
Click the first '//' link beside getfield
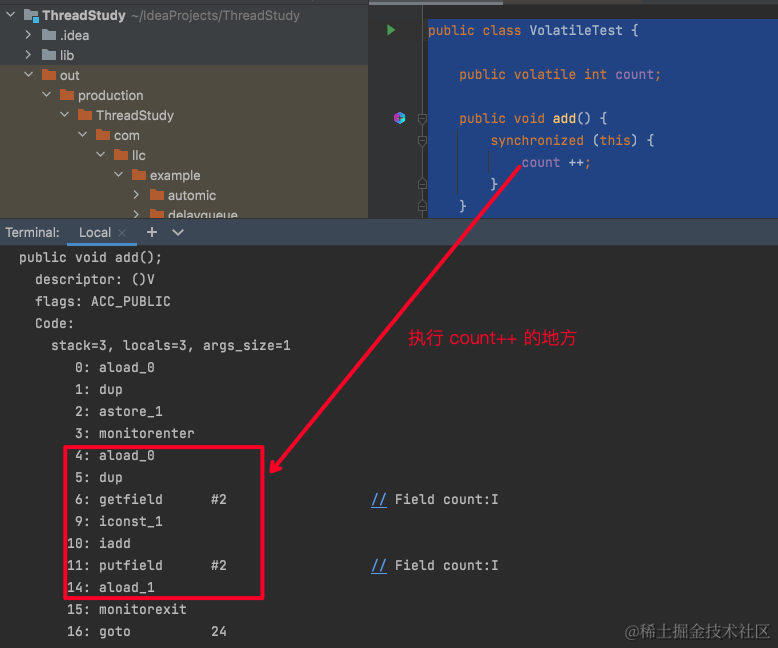[x=379, y=499]
